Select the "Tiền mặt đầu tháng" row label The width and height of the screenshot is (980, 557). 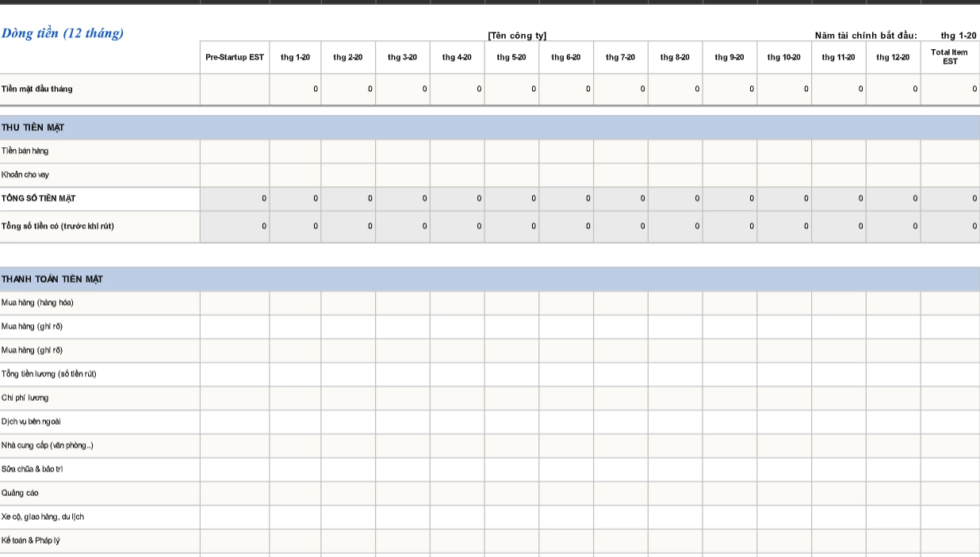[x=37, y=89]
